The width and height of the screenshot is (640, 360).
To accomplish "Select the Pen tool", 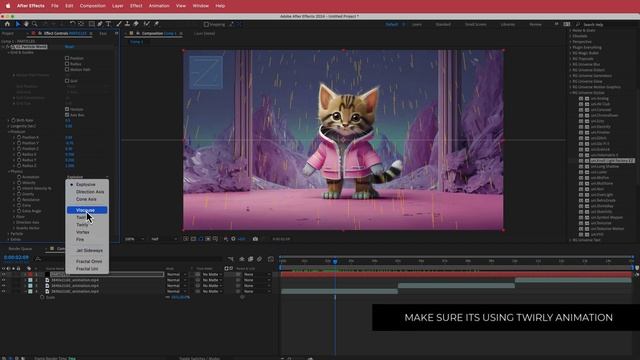I will click(100, 24).
